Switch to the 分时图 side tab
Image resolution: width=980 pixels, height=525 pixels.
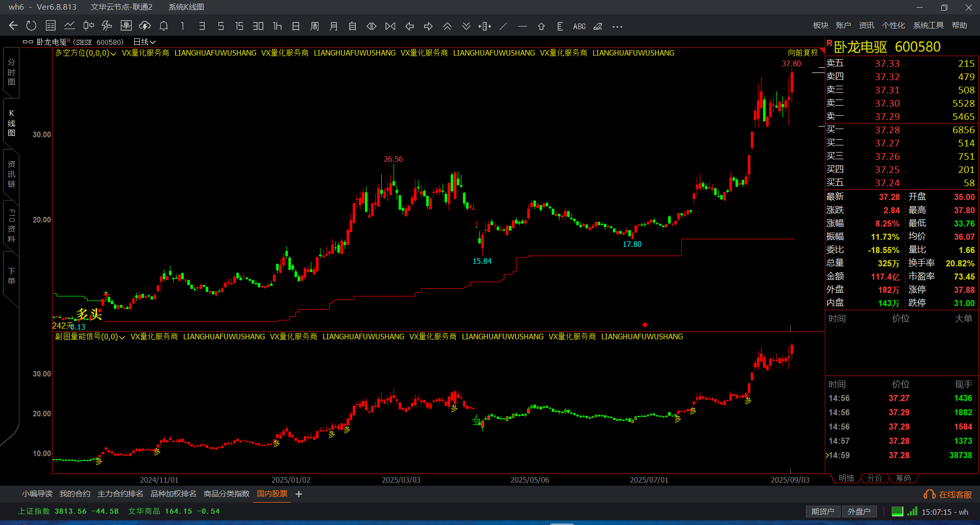click(x=11, y=72)
